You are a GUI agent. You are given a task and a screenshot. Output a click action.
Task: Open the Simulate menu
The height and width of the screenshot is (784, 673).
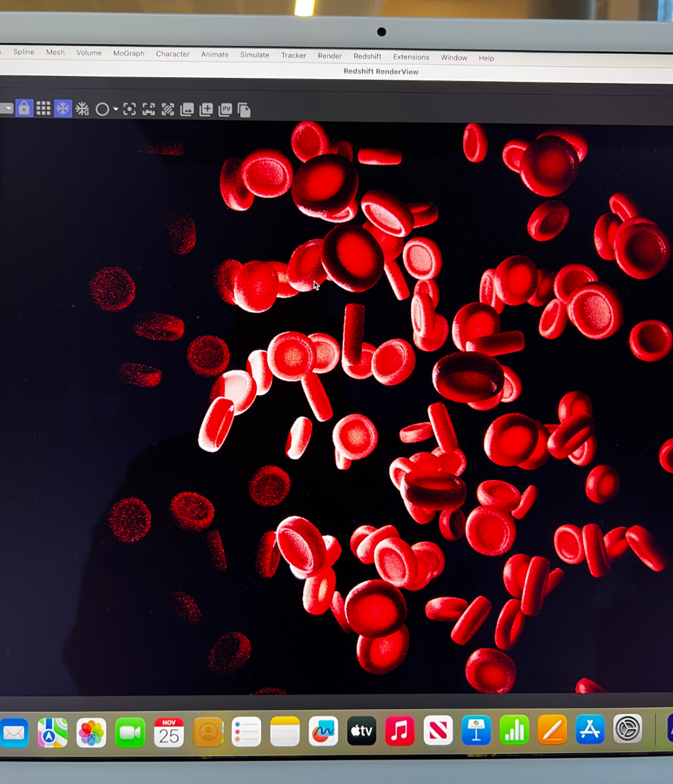click(255, 55)
